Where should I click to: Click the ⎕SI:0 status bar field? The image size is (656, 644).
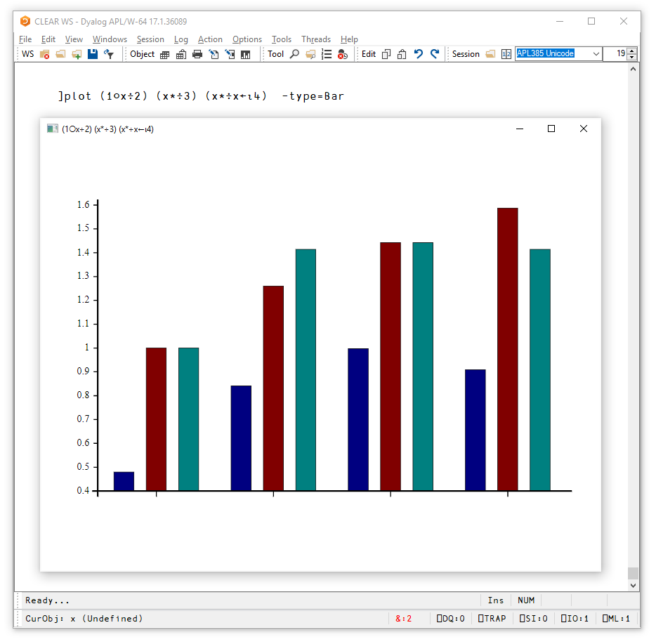(533, 619)
